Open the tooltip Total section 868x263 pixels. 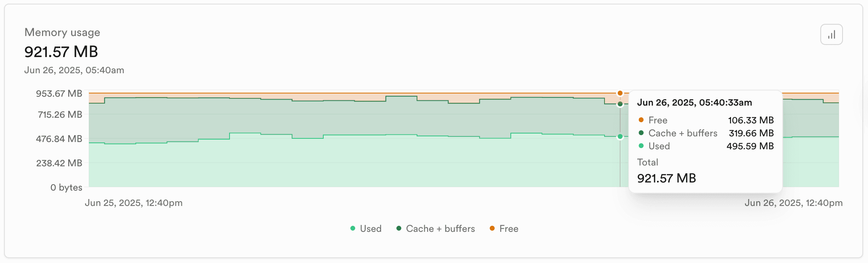click(648, 162)
